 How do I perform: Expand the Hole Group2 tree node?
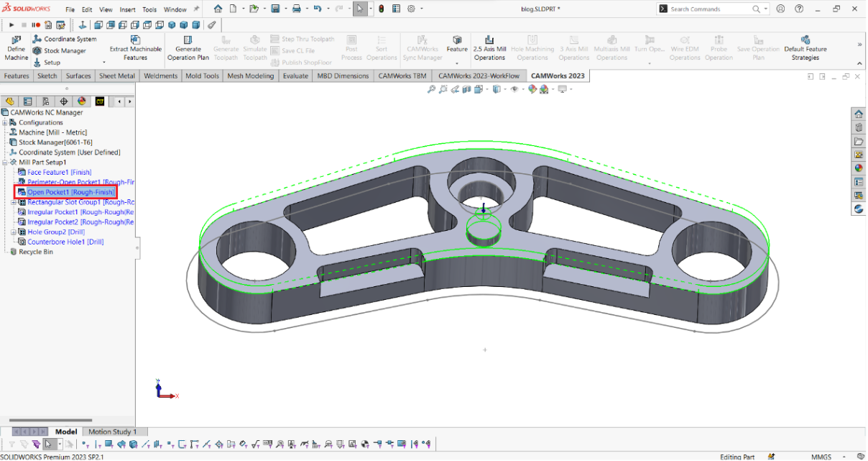(x=14, y=232)
